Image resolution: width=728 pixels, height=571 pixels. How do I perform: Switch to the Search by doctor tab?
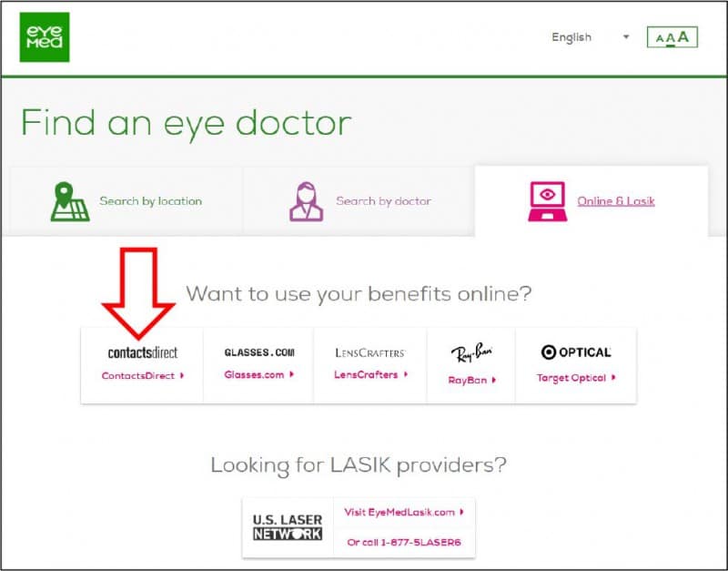point(362,200)
